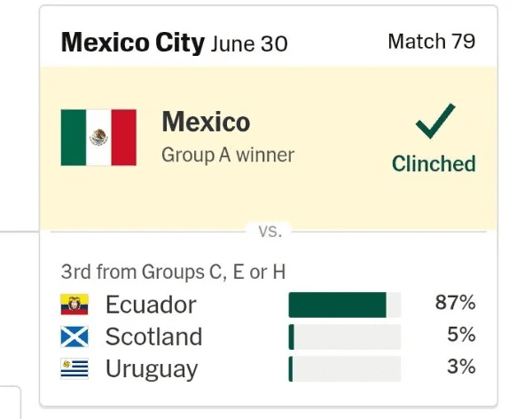
Task: Click the Mexico City venue heading
Action: click(133, 43)
